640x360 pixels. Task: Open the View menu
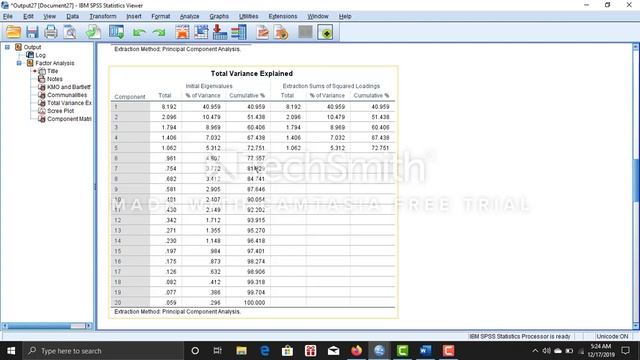(x=49, y=16)
